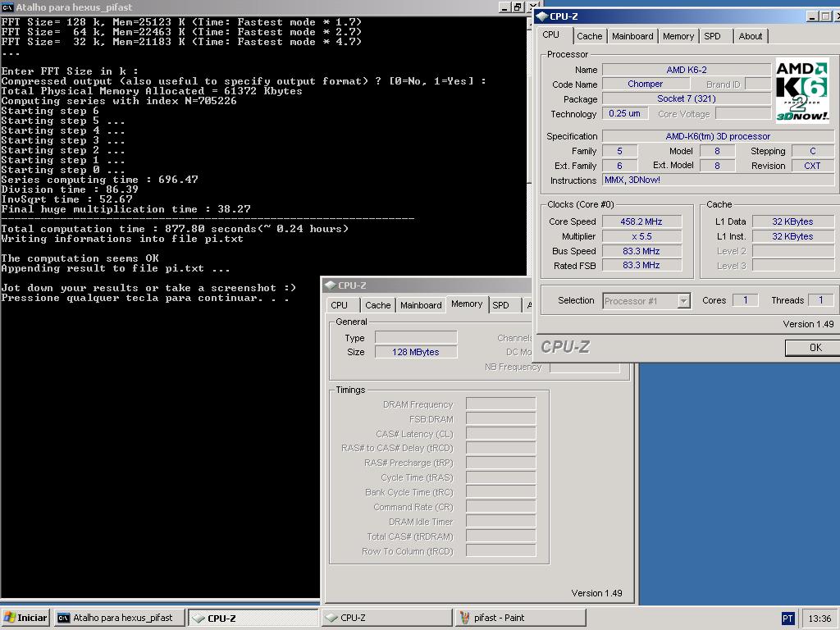Click console icon on hexus_pifast taskbar button
Image resolution: width=840 pixels, height=630 pixels.
pos(64,618)
